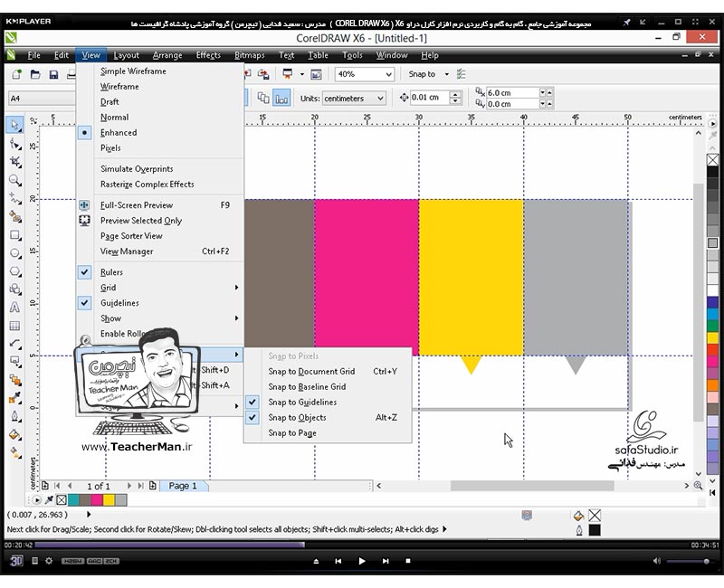Screen dimensions: 724x588
Task: Open KMPlayer settings gear icon
Action: click(49, 561)
